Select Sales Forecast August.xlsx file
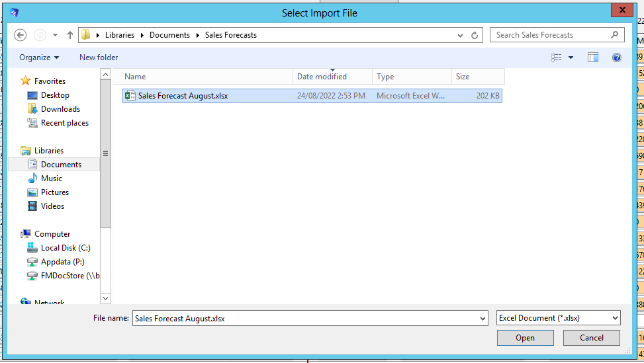 click(312, 96)
